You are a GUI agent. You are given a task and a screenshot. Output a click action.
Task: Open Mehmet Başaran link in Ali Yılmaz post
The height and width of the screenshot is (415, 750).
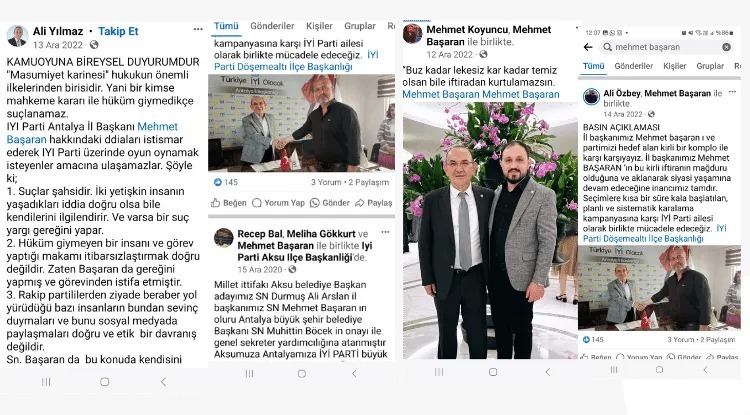coord(92,133)
